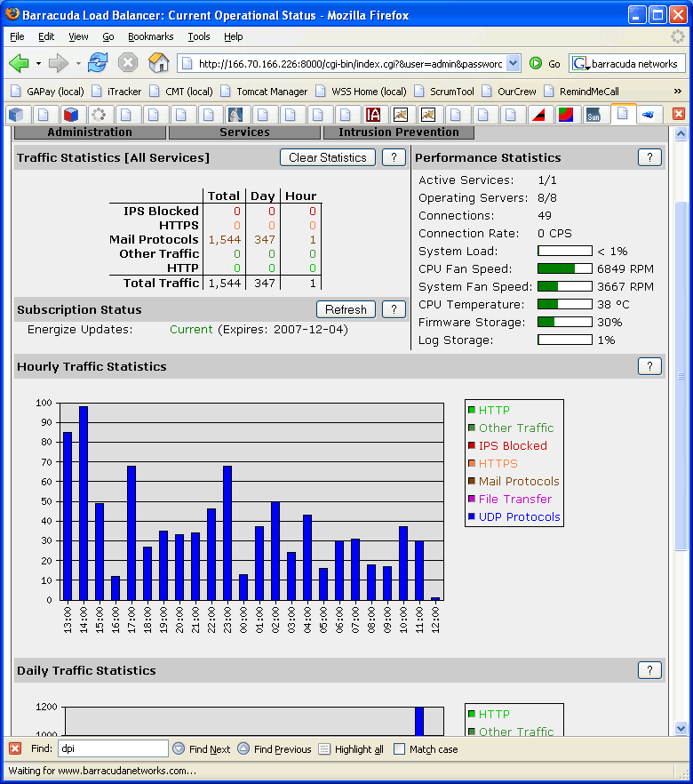Click the Subscription Status Refresh button
693x784 pixels.
coord(346,309)
